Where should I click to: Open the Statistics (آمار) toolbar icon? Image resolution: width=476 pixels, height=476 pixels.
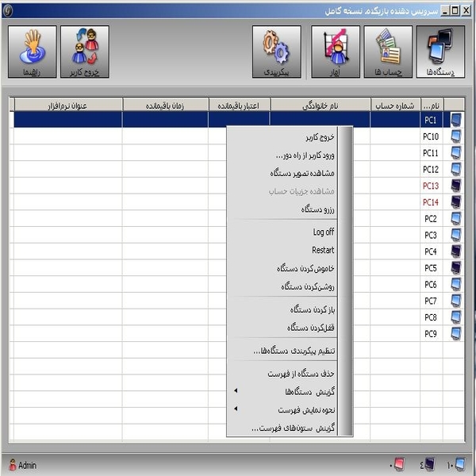click(x=336, y=52)
